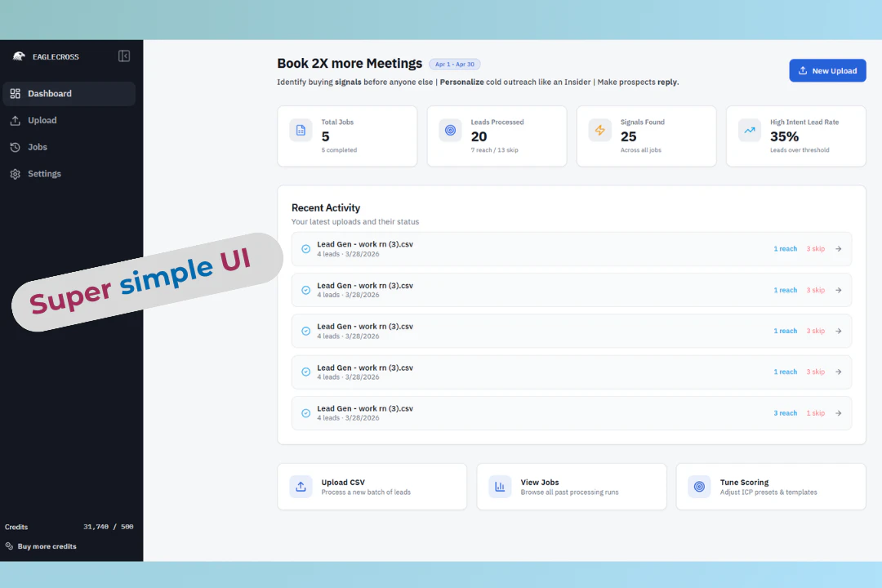882x588 pixels.
Task: Click the Signals Found lightning icon
Action: pos(600,130)
